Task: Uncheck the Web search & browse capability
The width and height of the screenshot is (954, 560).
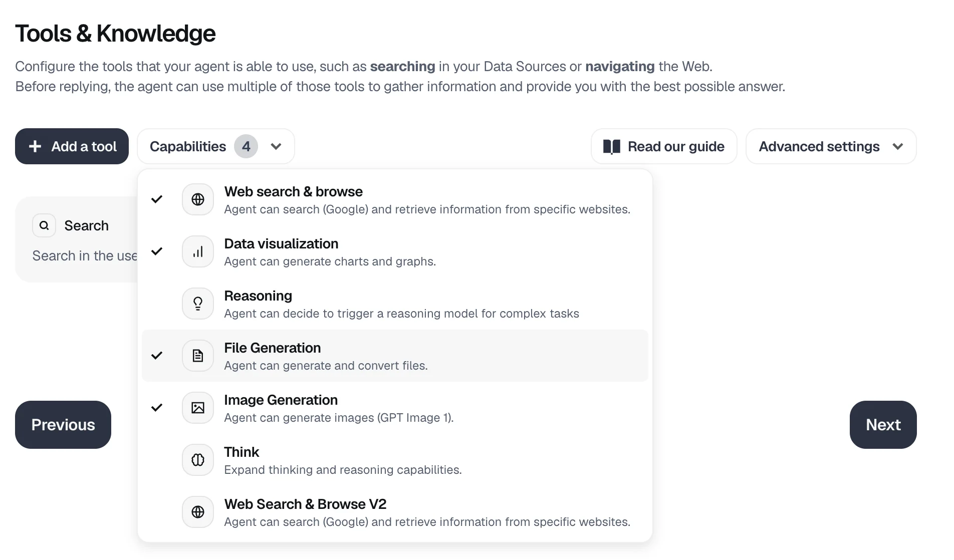Action: 351,199
